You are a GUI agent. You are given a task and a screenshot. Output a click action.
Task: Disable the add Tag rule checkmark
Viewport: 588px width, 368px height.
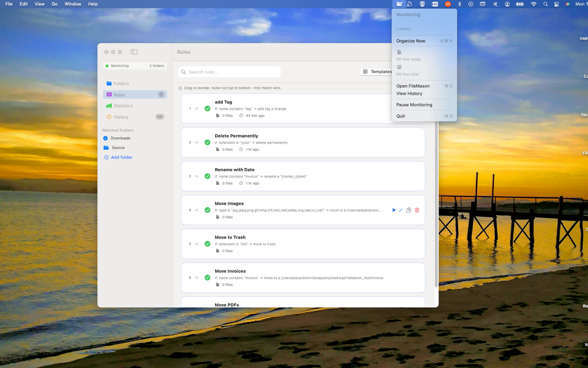tap(207, 109)
